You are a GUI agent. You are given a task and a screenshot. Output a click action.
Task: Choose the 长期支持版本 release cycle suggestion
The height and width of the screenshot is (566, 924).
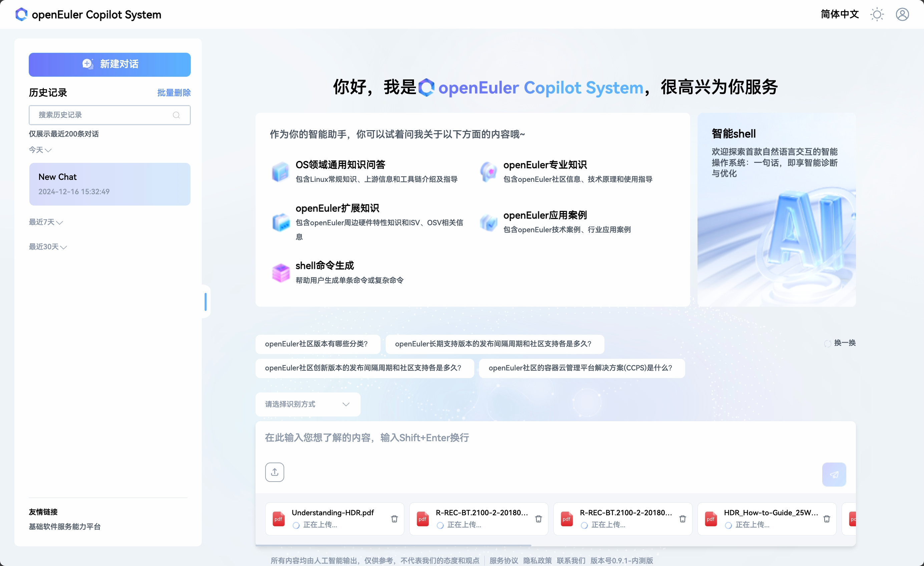(x=495, y=344)
